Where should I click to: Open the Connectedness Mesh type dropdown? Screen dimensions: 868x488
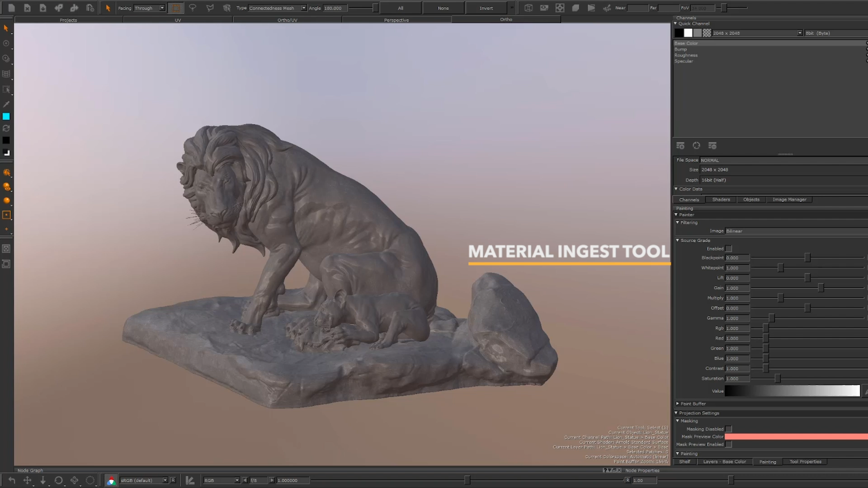277,8
